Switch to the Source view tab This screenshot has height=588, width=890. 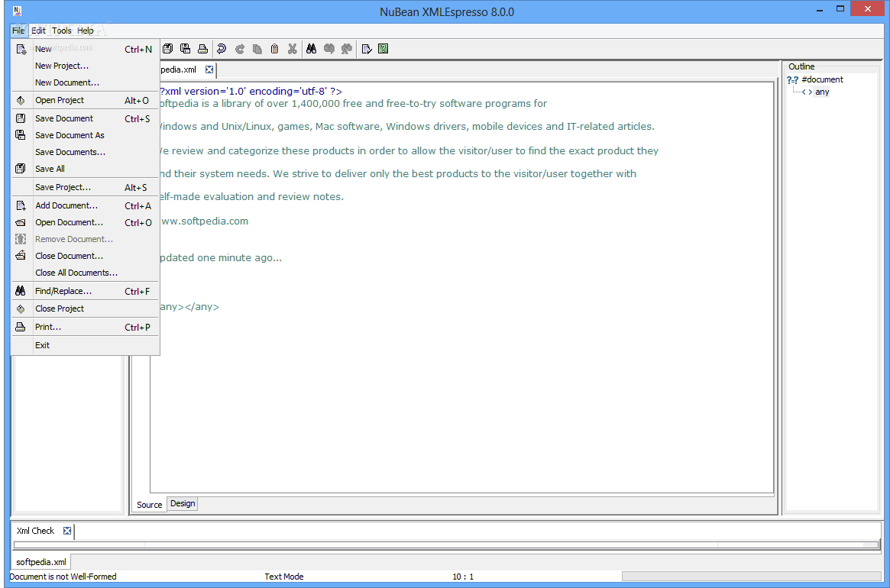tap(149, 505)
